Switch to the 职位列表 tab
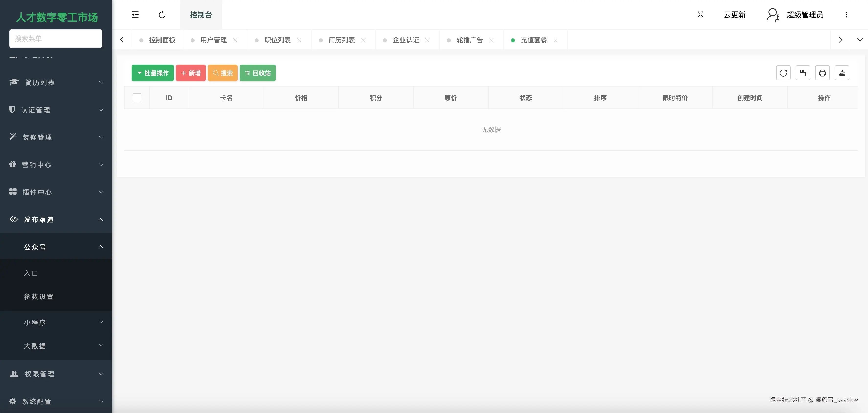 click(x=277, y=40)
